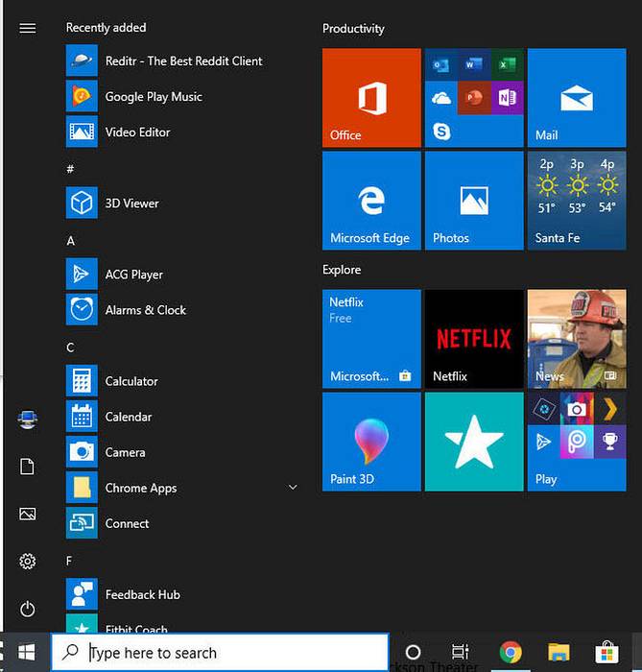Open Google Chrome from the taskbar

tap(511, 653)
